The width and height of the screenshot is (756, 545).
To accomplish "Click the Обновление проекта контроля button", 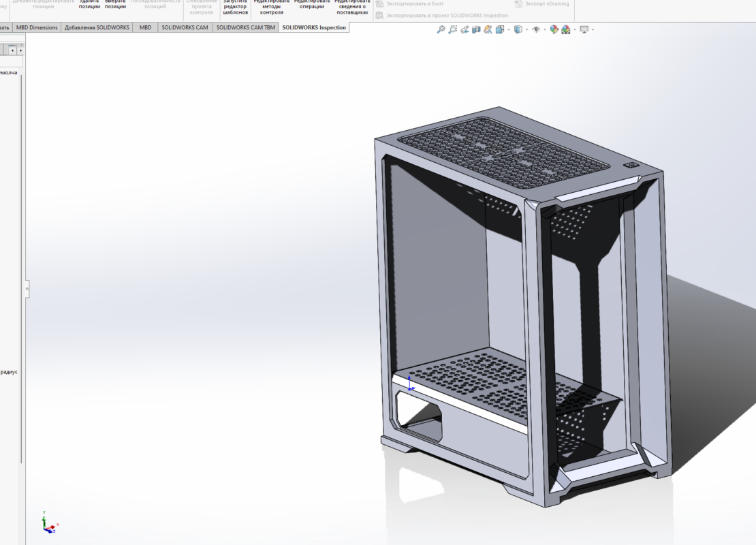I will click(202, 7).
